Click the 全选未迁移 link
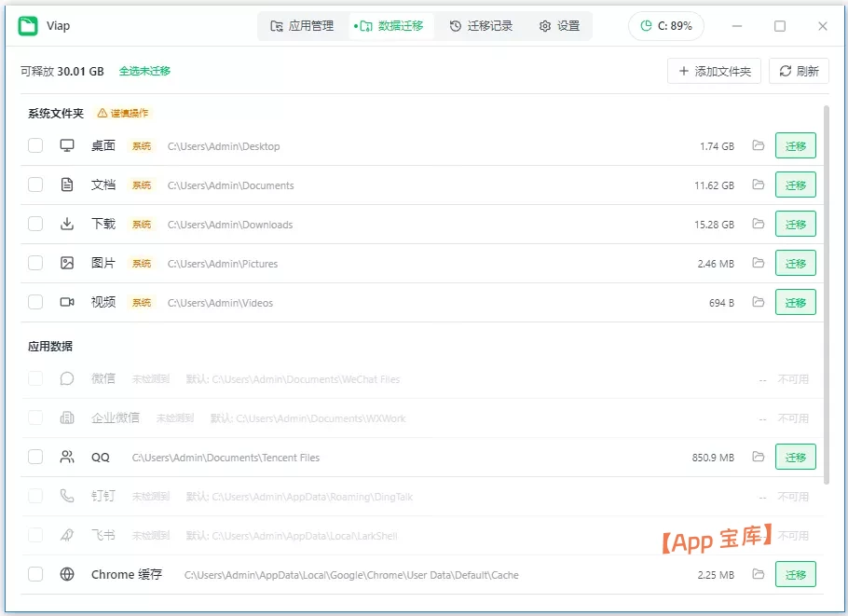This screenshot has width=848, height=616. (144, 71)
